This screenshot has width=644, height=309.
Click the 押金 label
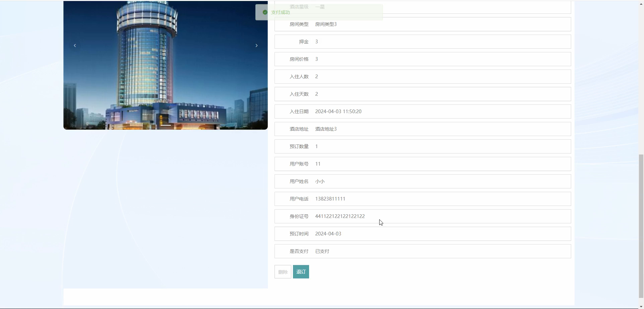click(304, 42)
